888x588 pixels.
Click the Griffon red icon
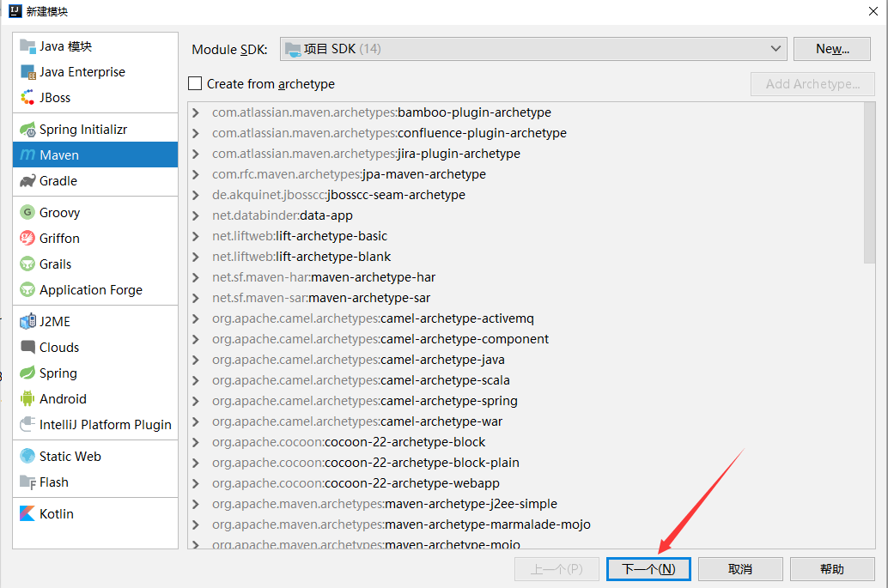[x=27, y=239]
